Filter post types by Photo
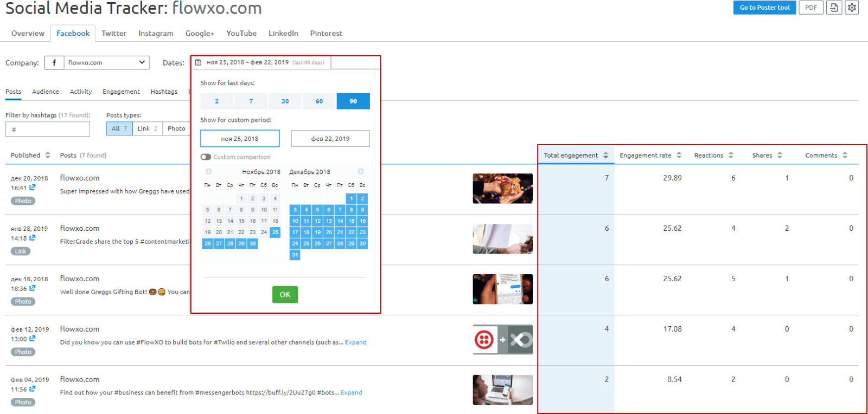Screen dimensions: 868x414 coord(176,128)
